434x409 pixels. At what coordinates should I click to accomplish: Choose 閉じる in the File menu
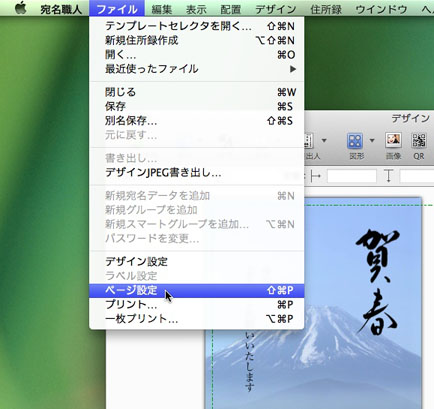197,92
